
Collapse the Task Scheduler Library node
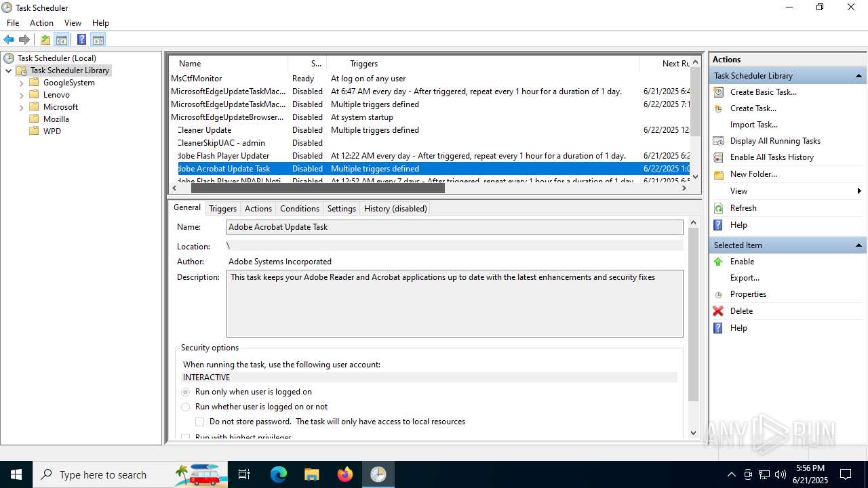click(x=8, y=70)
